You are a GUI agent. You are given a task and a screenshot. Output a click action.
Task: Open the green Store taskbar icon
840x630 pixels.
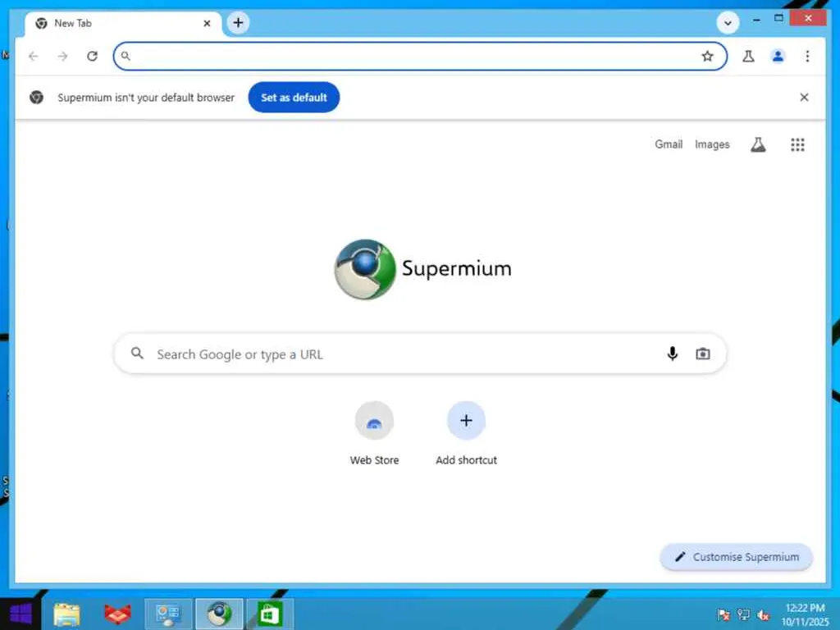pos(269,614)
